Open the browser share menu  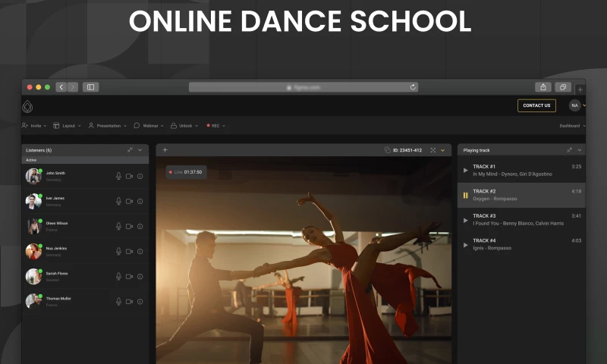pyautogui.click(x=543, y=87)
